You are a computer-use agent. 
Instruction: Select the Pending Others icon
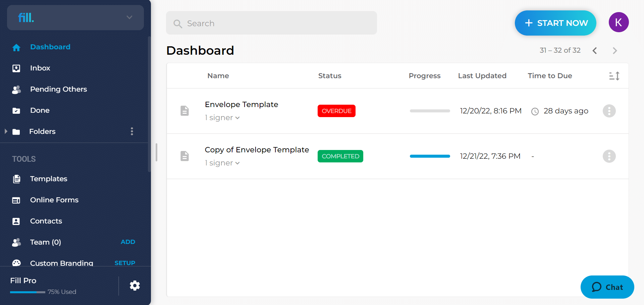click(x=16, y=89)
